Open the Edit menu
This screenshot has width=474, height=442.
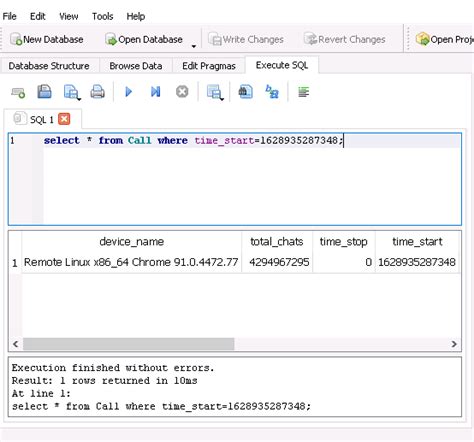tap(37, 16)
